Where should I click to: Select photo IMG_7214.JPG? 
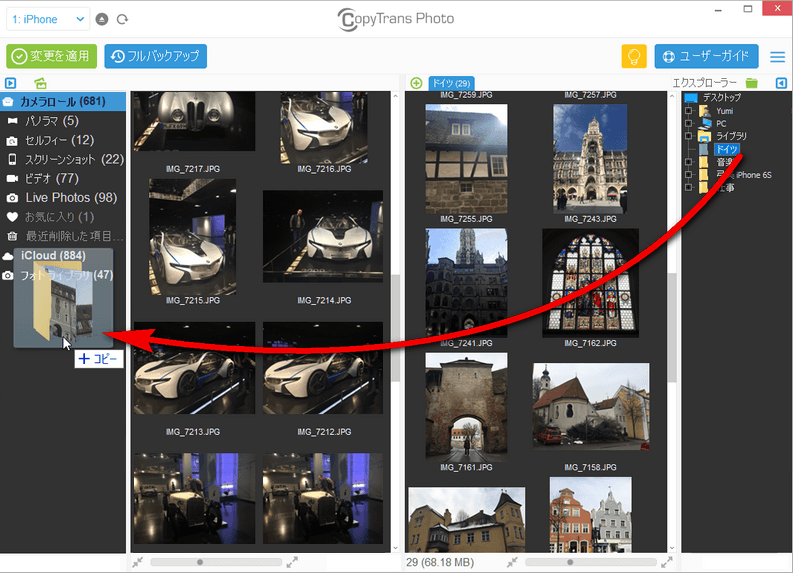(x=323, y=237)
